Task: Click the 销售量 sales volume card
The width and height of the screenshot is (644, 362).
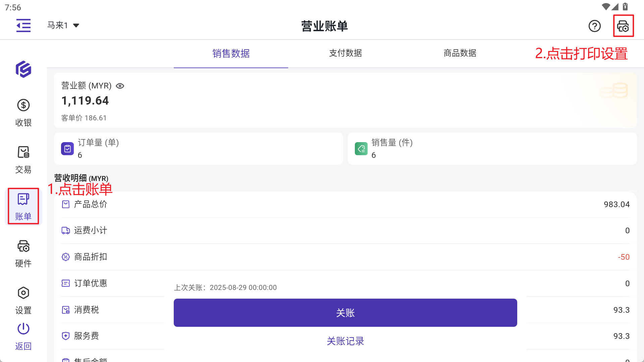Action: [492, 148]
